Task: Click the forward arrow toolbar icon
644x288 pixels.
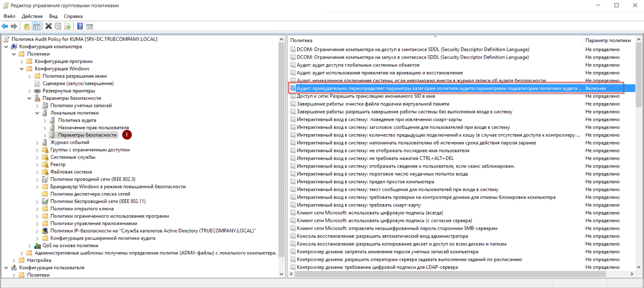Action: pos(14,27)
